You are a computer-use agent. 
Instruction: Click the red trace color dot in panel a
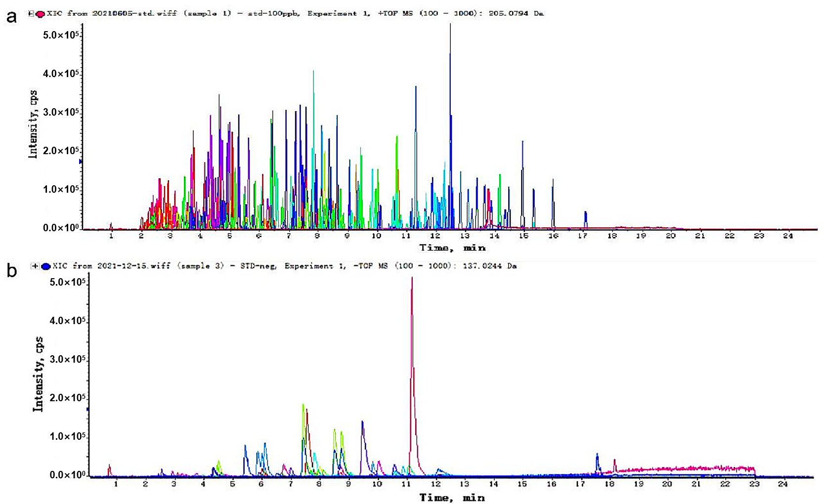click(x=40, y=14)
